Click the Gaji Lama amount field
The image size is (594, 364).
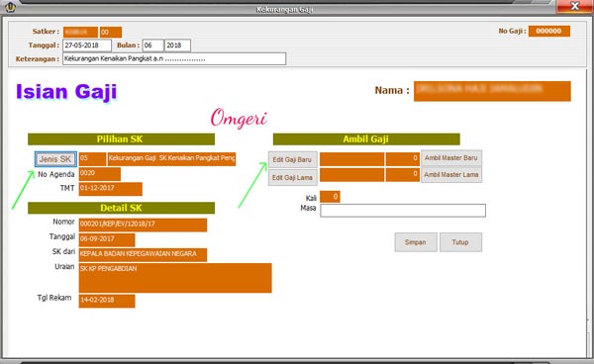[403, 175]
